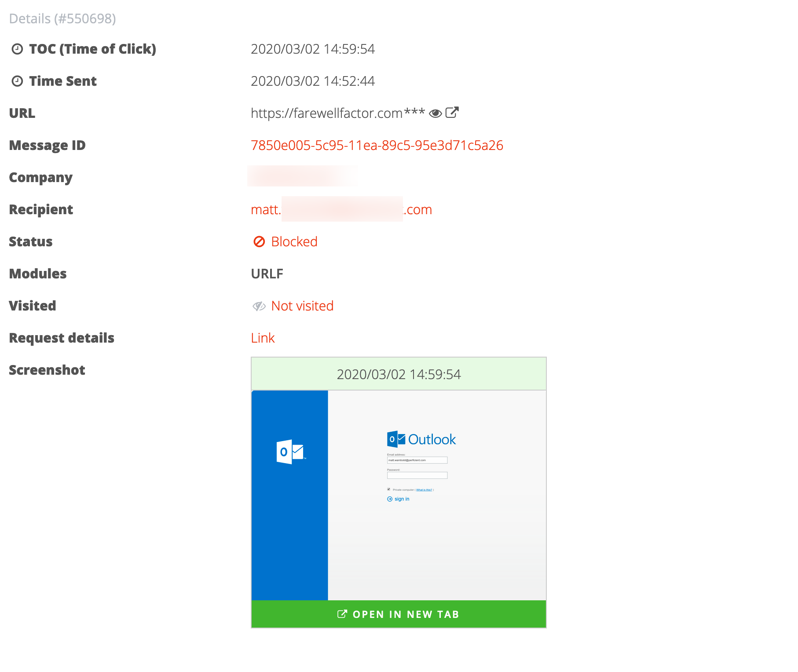Click the screenshot timestamp header 2020/03/02 14:59:54
This screenshot has height=672, width=798.
pyautogui.click(x=399, y=374)
